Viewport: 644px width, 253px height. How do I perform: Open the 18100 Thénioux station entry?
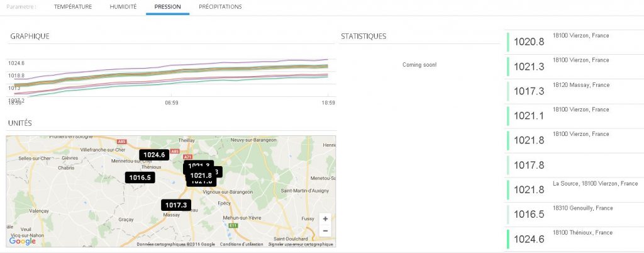point(574,239)
